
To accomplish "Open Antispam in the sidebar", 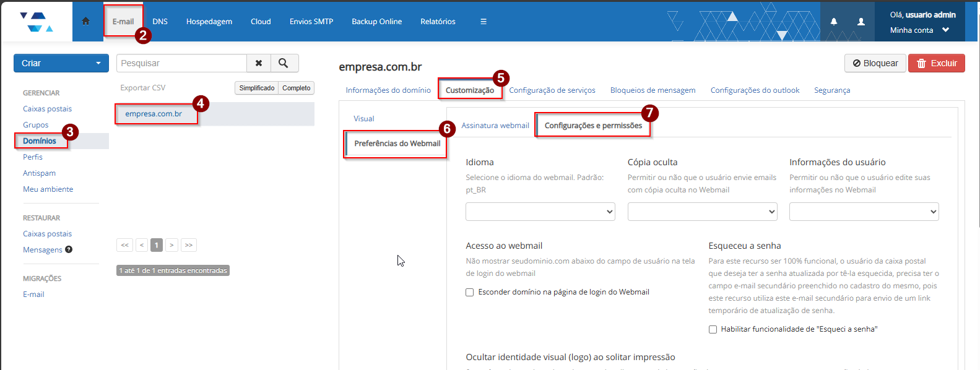I will point(39,173).
